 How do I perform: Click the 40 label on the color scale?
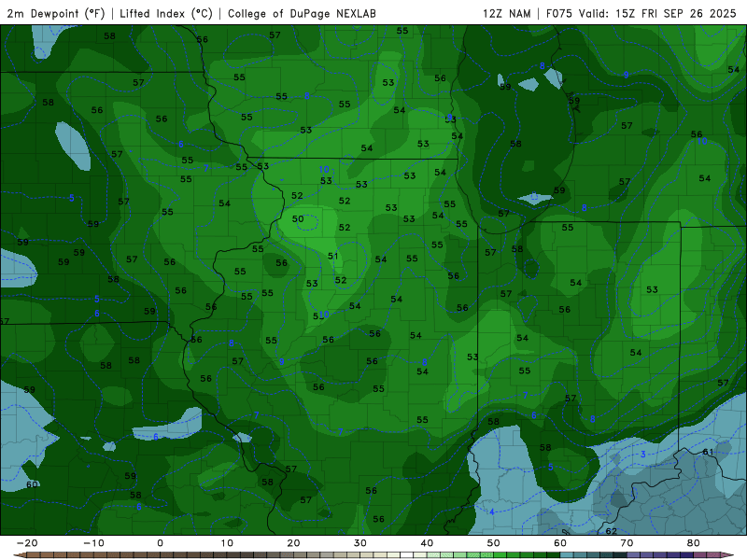click(427, 543)
